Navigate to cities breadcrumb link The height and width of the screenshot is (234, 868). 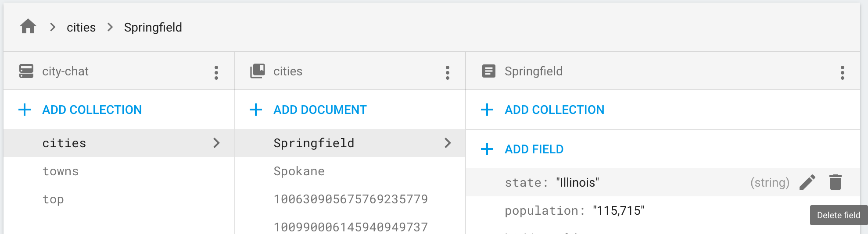pyautogui.click(x=81, y=27)
